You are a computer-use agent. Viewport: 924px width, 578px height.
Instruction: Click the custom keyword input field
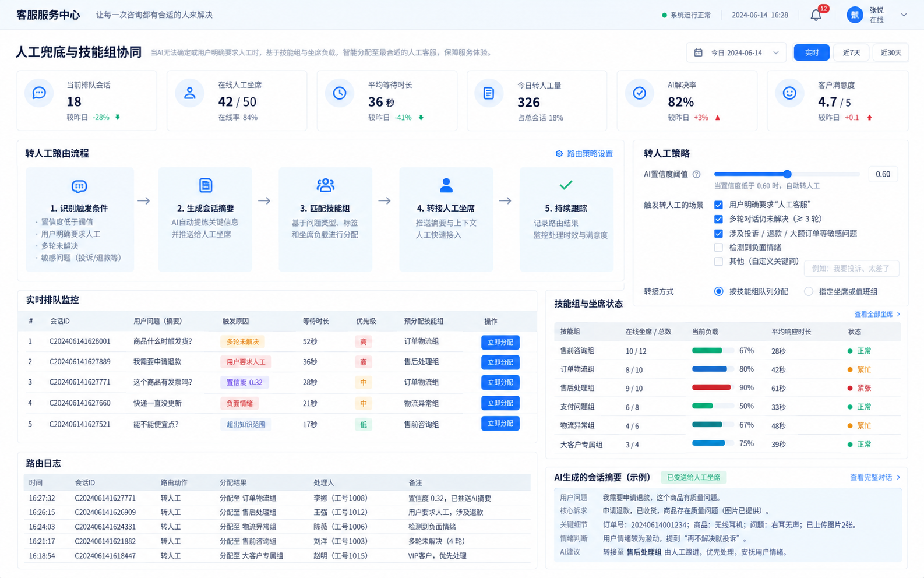click(851, 269)
